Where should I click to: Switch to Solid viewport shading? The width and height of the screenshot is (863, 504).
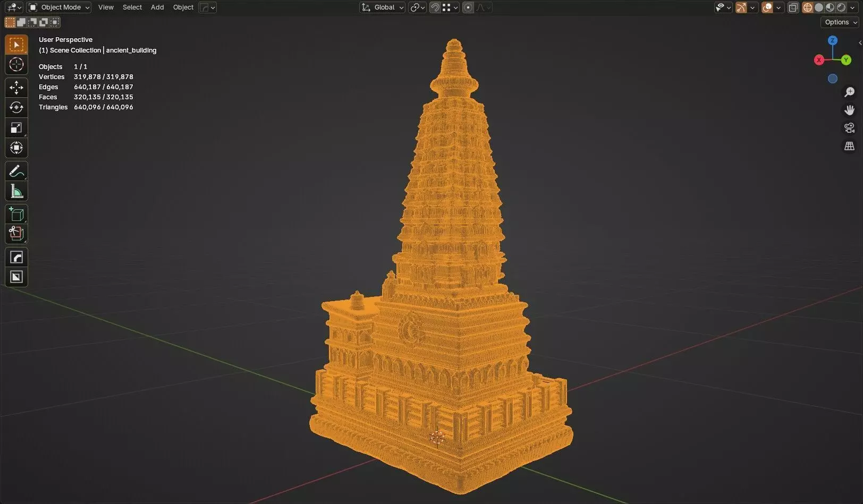click(x=819, y=7)
